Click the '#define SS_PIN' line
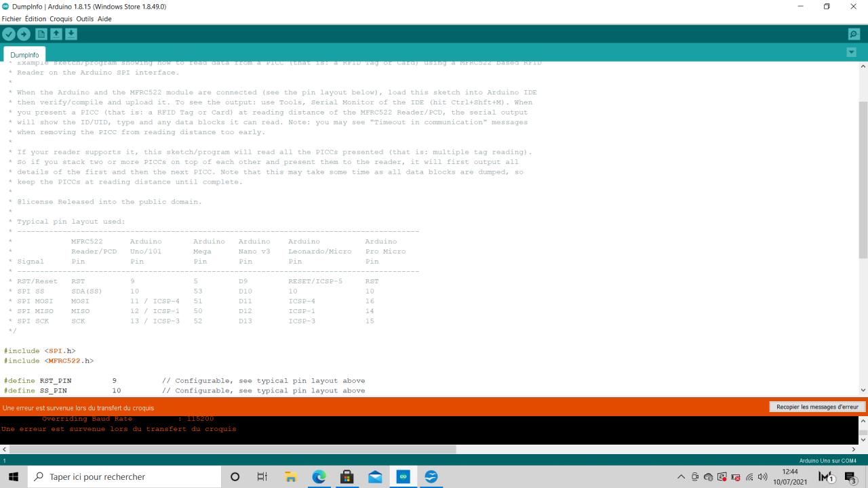Image resolution: width=868 pixels, height=488 pixels. [x=184, y=390]
